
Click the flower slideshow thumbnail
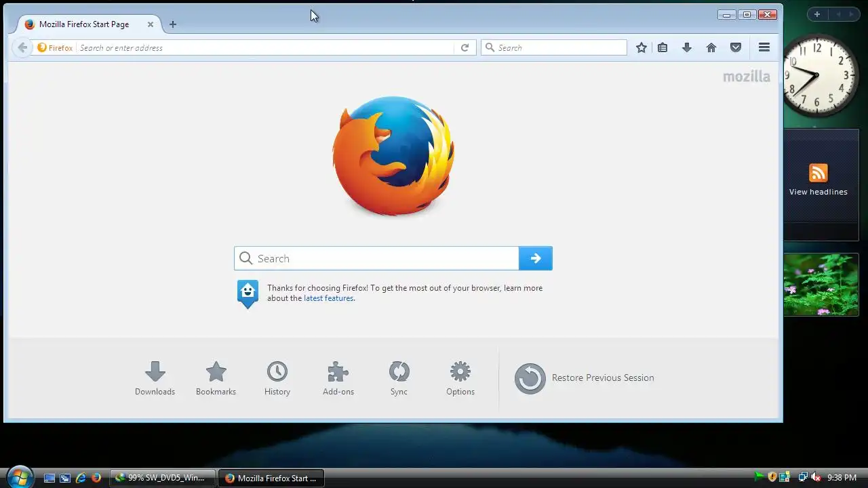click(821, 285)
